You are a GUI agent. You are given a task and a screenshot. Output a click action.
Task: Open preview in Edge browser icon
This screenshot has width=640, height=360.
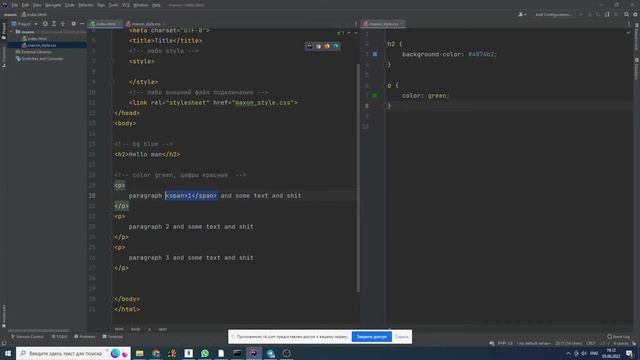tap(336, 46)
